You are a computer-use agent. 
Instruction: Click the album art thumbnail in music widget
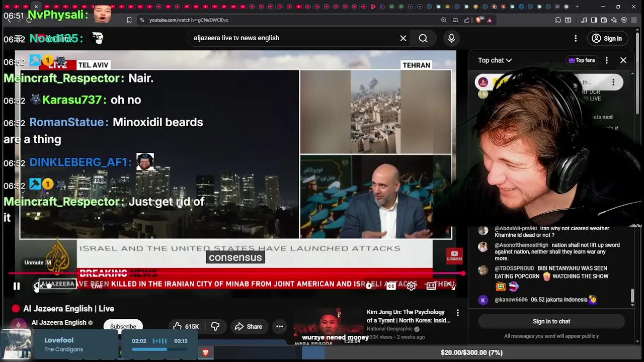pos(16,345)
